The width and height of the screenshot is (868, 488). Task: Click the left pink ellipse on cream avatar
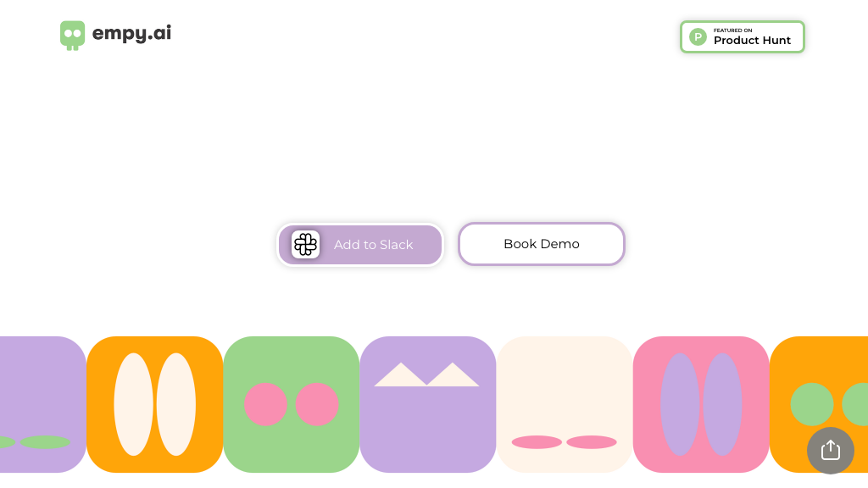[x=537, y=442]
